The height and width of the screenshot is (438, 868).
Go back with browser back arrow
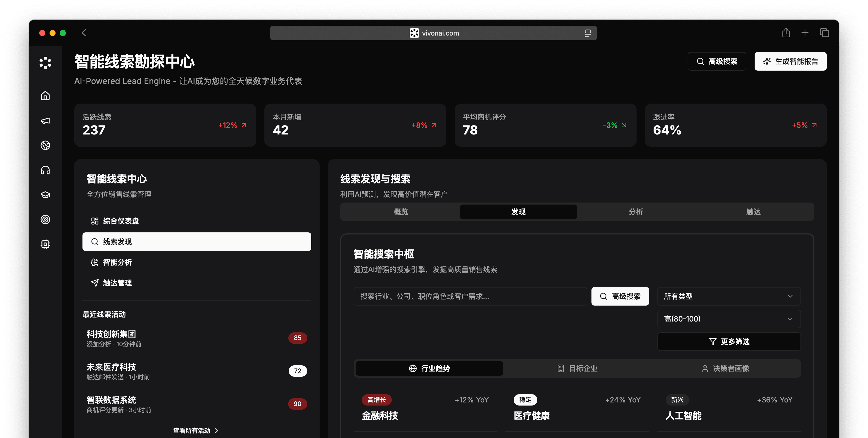[x=84, y=33]
